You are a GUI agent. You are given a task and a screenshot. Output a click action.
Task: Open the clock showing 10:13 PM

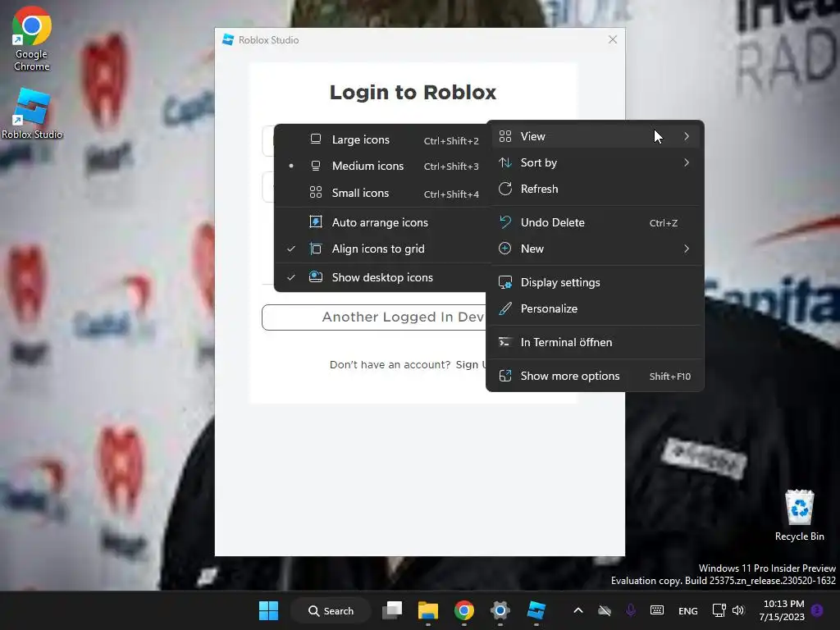pyautogui.click(x=782, y=610)
